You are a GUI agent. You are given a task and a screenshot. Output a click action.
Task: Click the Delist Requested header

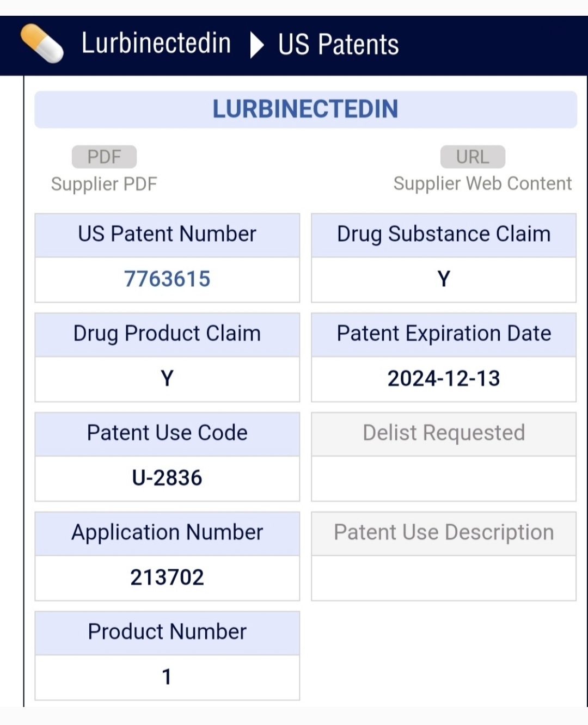[444, 434]
